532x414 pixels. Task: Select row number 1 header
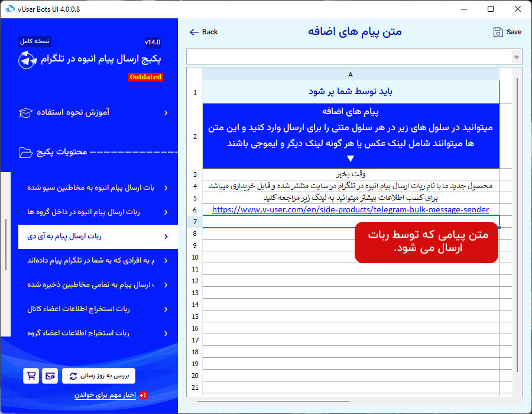pyautogui.click(x=194, y=92)
